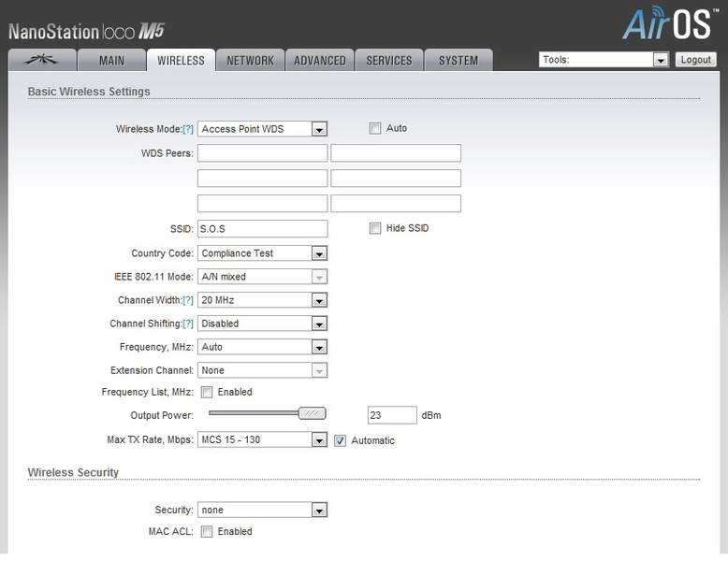This screenshot has width=728, height=561.
Task: Switch to the SYSTEM tab
Action: point(459,61)
